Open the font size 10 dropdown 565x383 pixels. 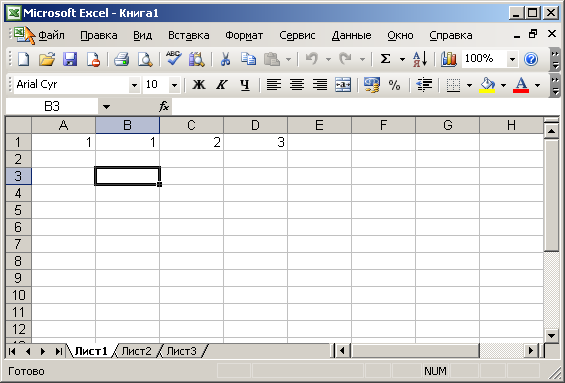pos(174,85)
